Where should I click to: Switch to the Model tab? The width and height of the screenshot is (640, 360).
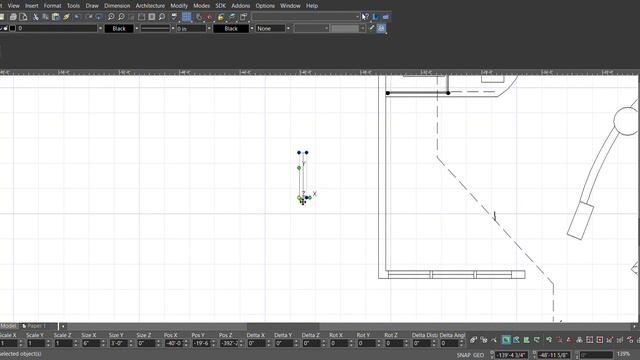(x=8, y=326)
